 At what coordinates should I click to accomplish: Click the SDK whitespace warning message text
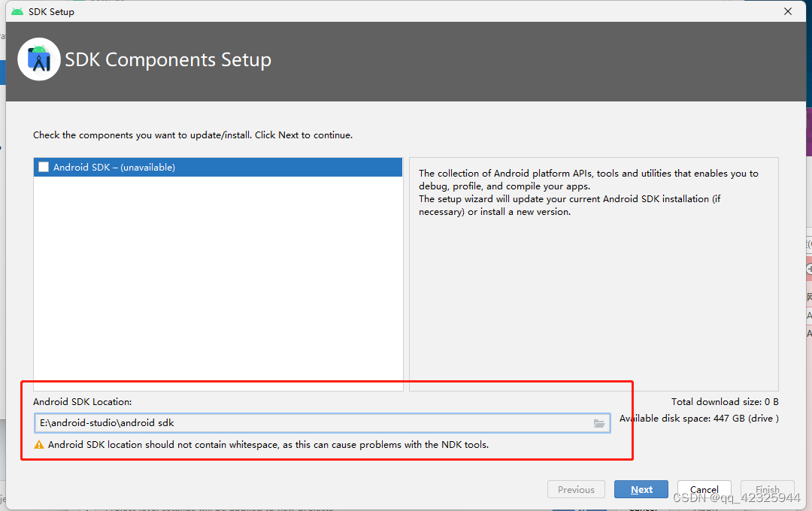[268, 444]
